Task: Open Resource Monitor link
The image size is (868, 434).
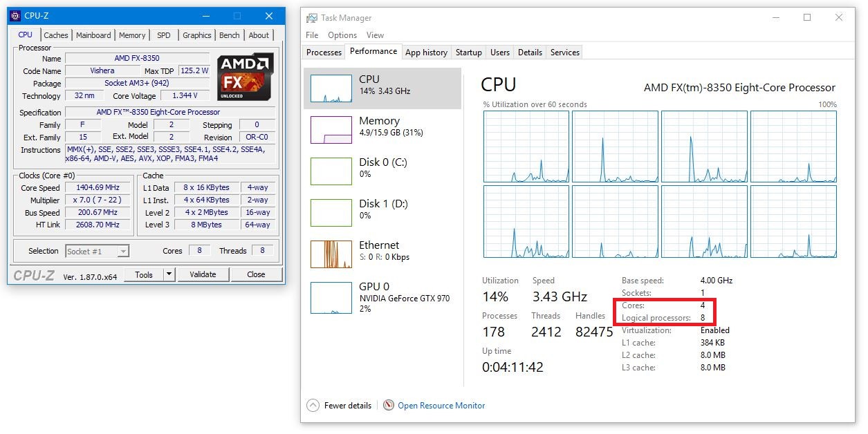Action: (x=441, y=406)
